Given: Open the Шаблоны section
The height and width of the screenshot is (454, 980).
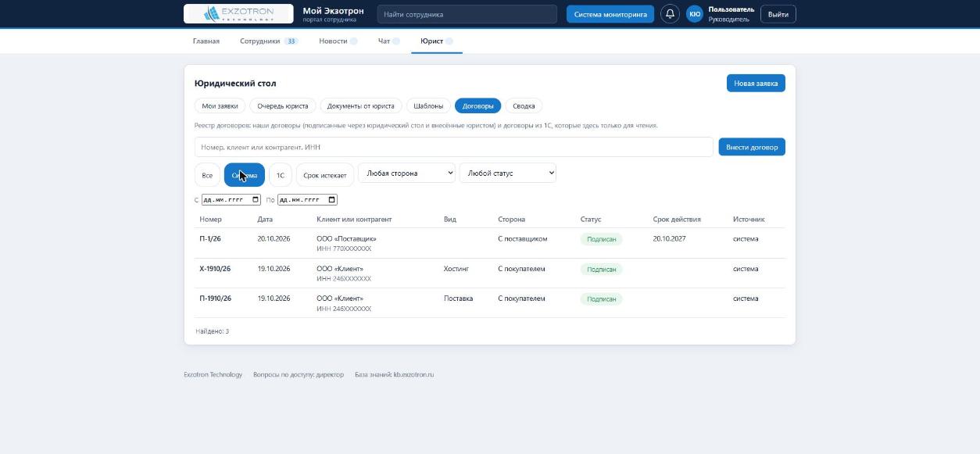Looking at the screenshot, I should (x=428, y=105).
